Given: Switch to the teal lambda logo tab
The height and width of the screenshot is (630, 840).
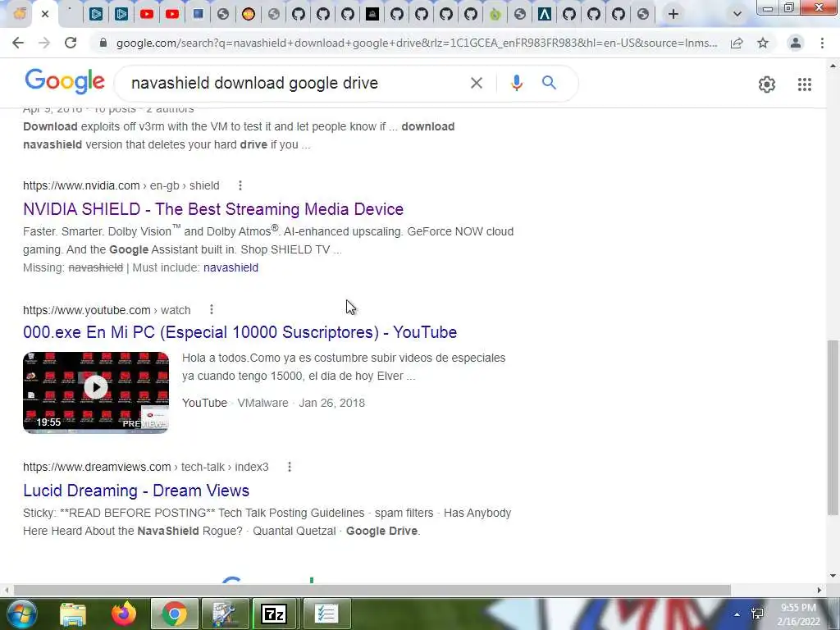Looking at the screenshot, I should [545, 15].
